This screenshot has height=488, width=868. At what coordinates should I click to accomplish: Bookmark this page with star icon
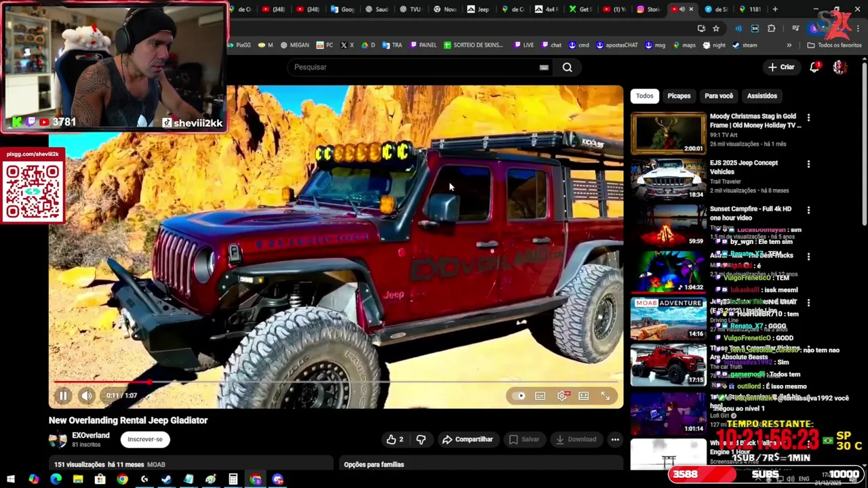716,28
